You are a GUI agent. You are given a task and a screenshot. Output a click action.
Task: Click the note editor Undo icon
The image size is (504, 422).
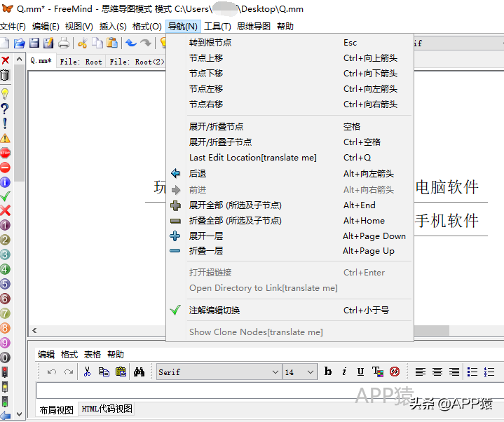point(52,372)
